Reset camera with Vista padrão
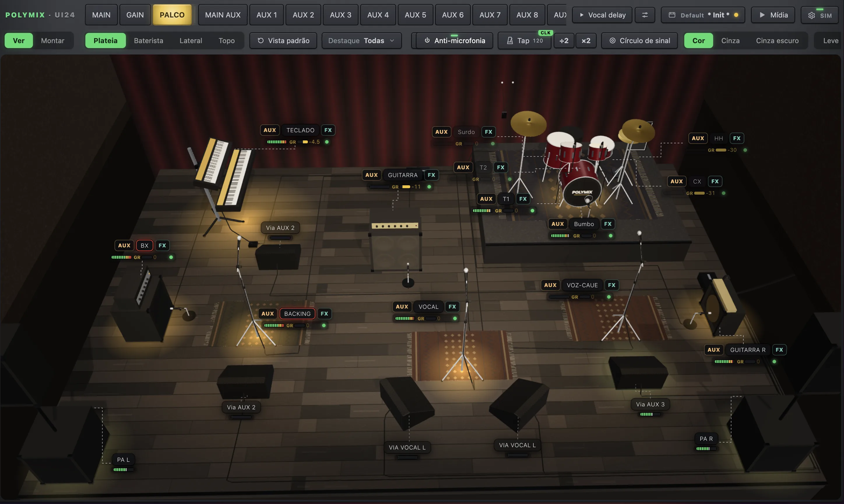The height and width of the screenshot is (504, 844). coord(283,41)
